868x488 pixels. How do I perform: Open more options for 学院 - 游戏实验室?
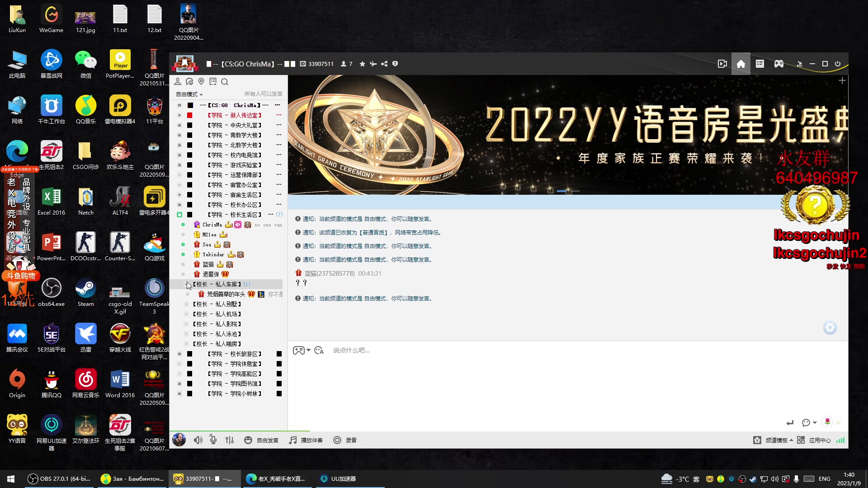[279, 165]
